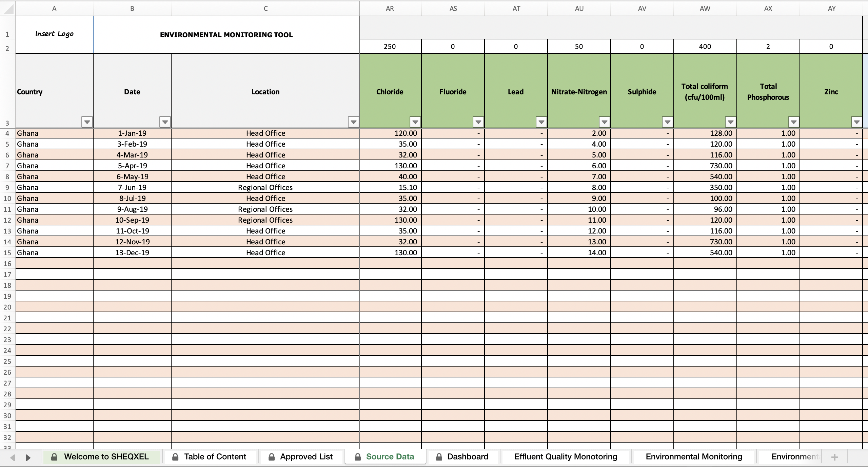Switch to Welcome to SHEQXEL sheet tab
Screen dimensions: 868x467
tap(101, 457)
